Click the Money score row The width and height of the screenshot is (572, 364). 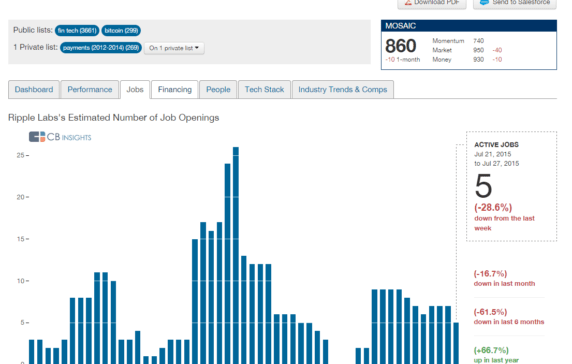tap(467, 59)
